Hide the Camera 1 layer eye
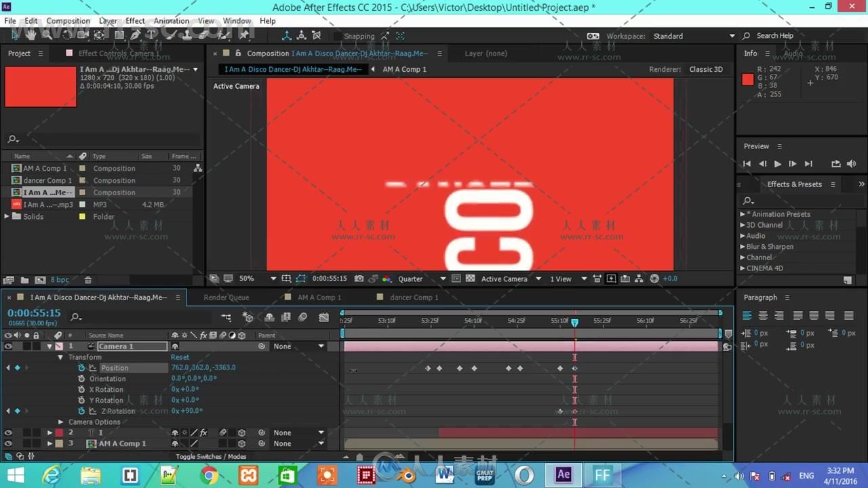 point(8,346)
